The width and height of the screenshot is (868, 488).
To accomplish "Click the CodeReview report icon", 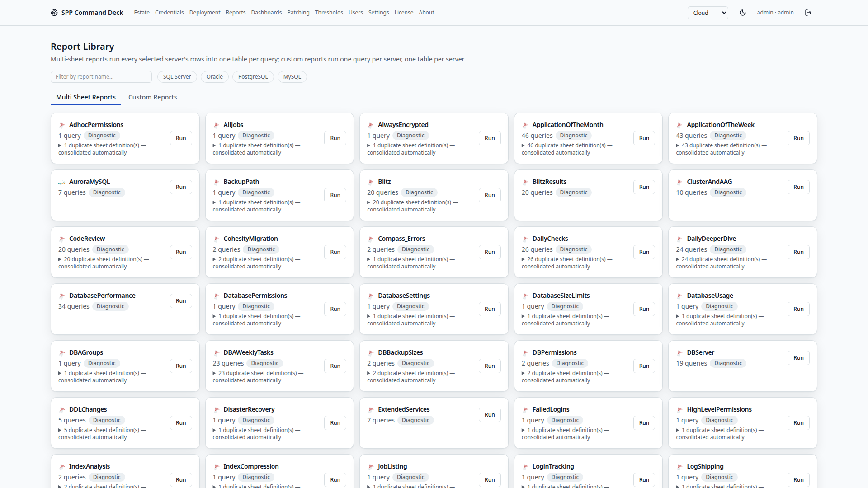I will (62, 239).
